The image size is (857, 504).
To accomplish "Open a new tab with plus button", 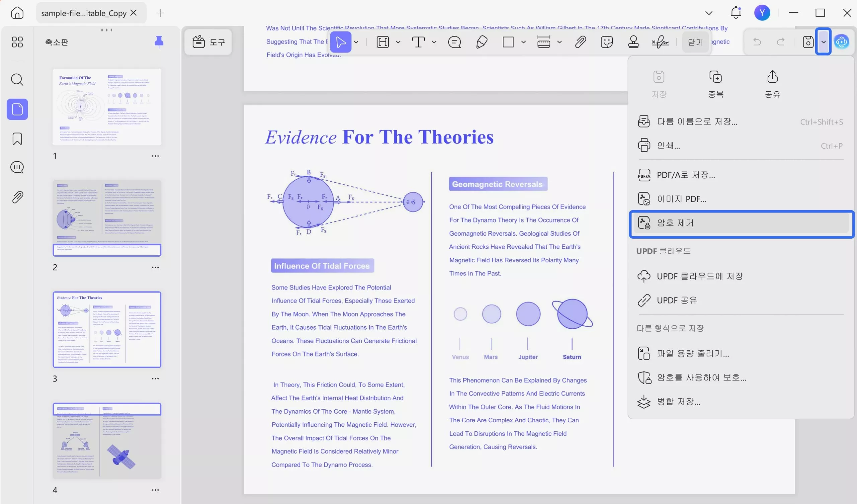I will (160, 13).
